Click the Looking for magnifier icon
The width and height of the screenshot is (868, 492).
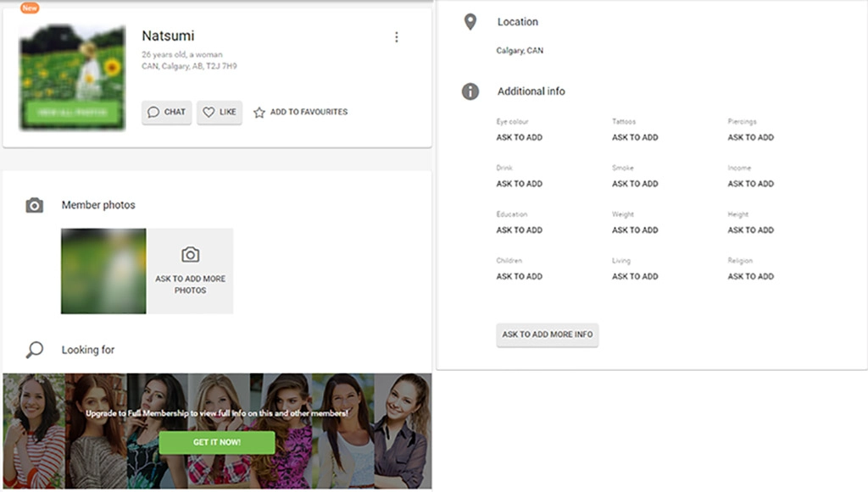tap(35, 350)
